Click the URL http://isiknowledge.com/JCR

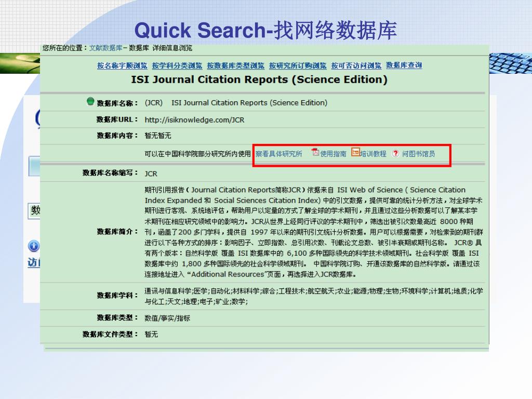[x=194, y=120]
